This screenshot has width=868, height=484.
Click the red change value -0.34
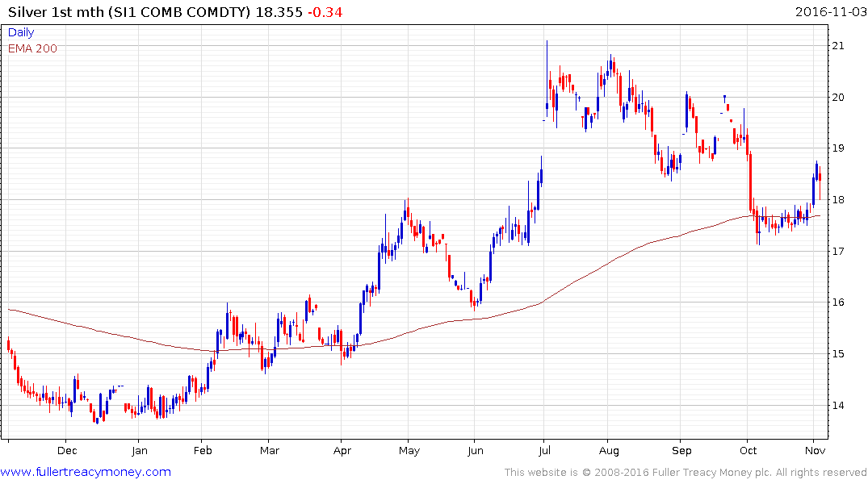tap(325, 12)
